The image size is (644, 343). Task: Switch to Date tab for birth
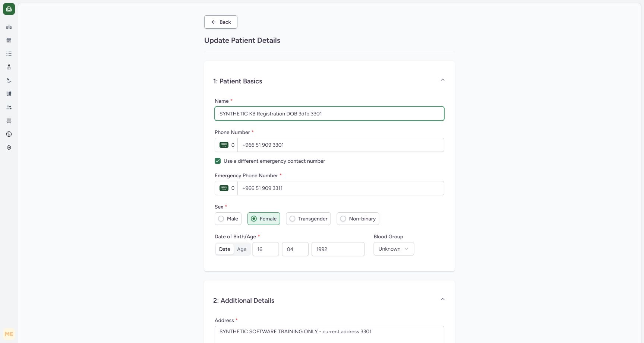click(225, 249)
